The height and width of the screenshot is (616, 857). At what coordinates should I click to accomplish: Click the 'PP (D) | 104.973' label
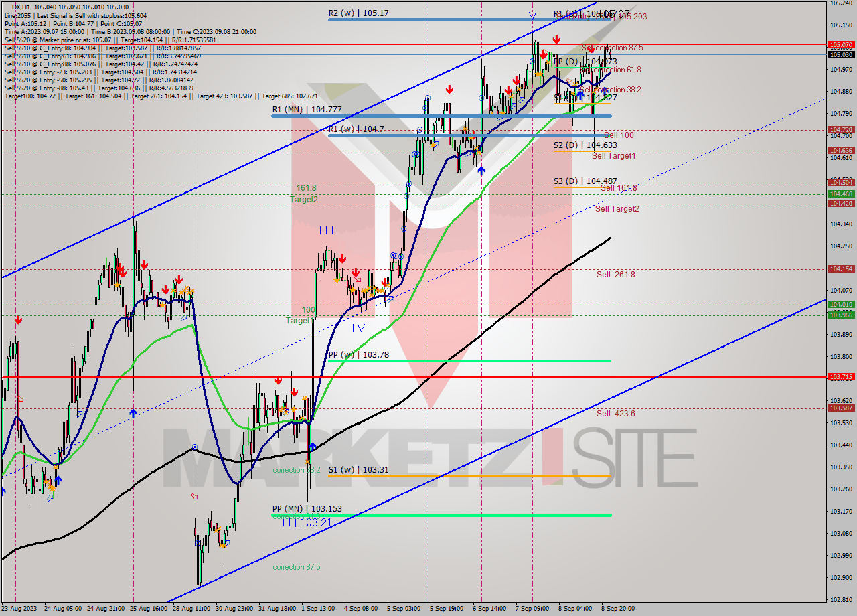pyautogui.click(x=585, y=62)
